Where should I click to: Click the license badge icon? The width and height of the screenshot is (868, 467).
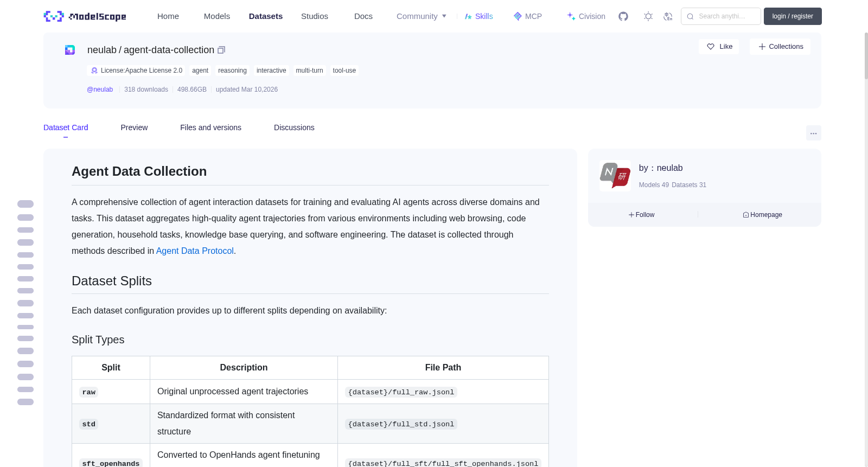tap(94, 71)
